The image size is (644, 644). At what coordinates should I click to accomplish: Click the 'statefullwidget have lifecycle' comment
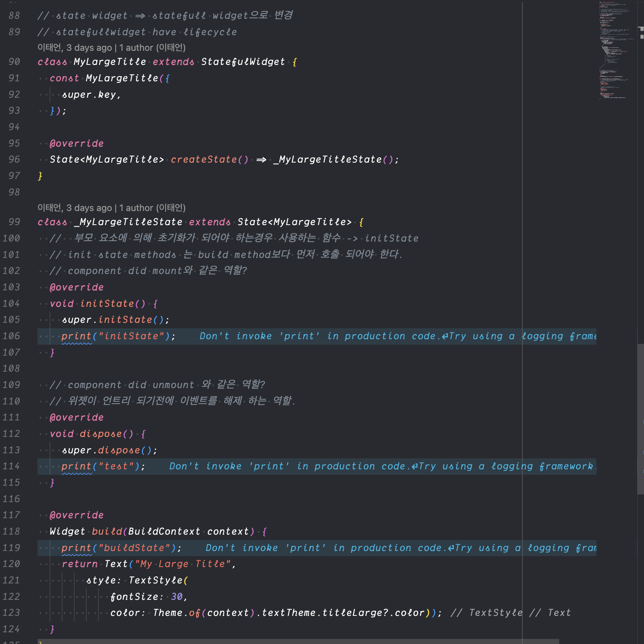click(137, 32)
